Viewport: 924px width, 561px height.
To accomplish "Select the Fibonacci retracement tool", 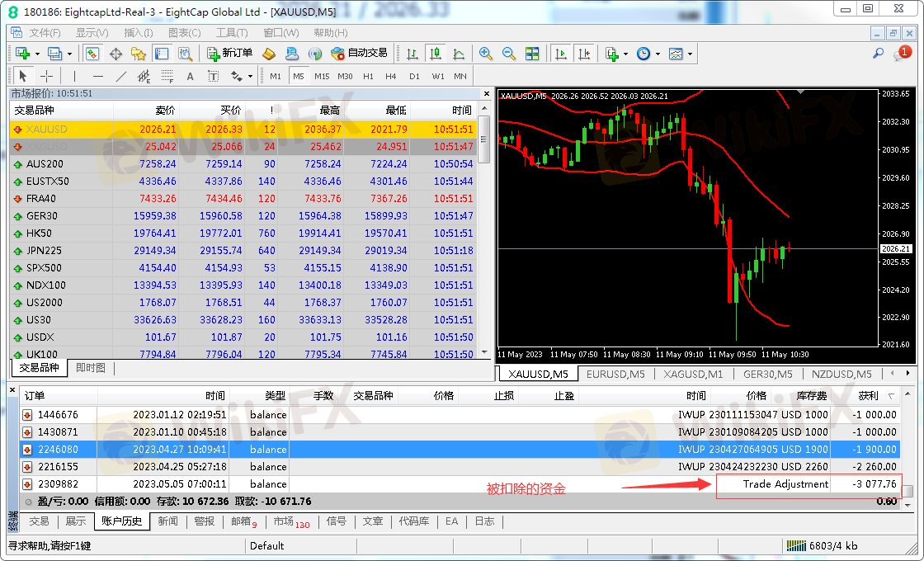I will coord(167,76).
